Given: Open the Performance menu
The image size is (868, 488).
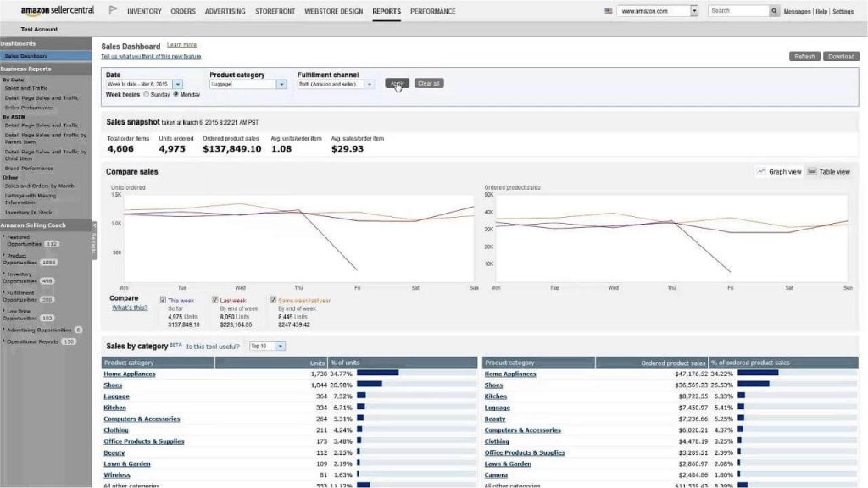Looking at the screenshot, I should coord(433,11).
